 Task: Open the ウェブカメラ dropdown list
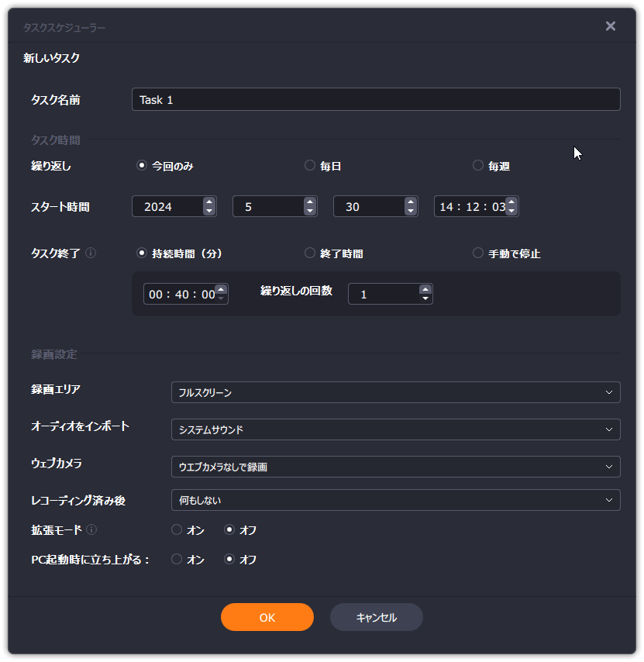click(x=395, y=466)
